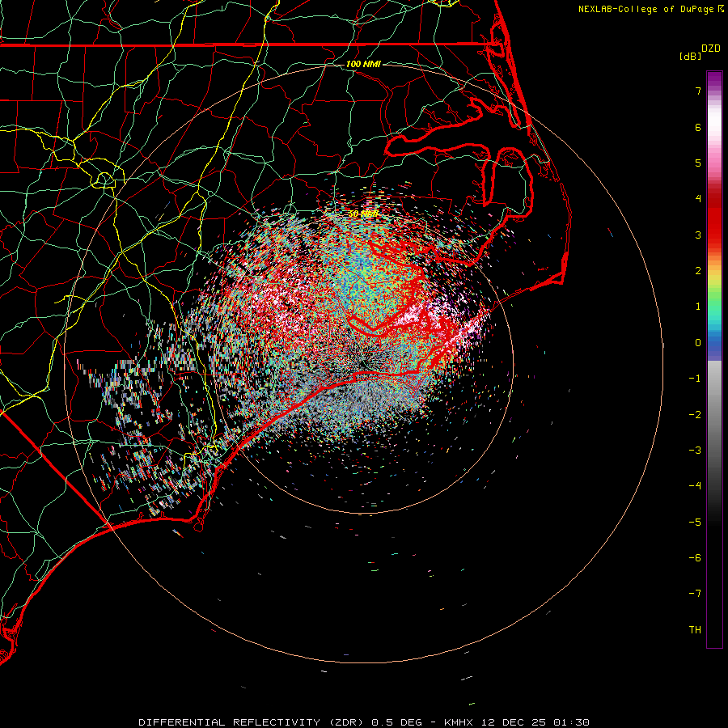
Task: Click the DZD label above color bar
Action: coord(711,49)
